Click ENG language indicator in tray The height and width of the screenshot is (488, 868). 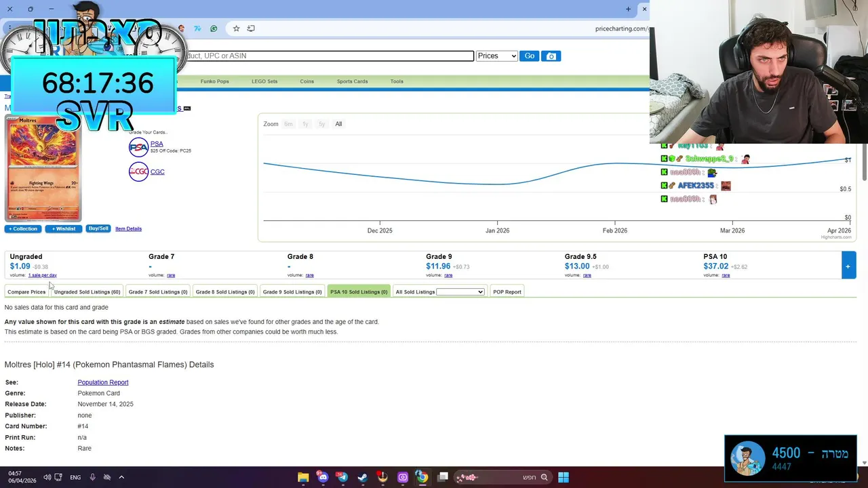pos(75,477)
